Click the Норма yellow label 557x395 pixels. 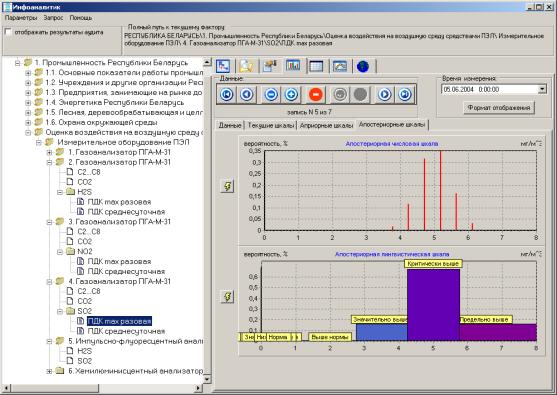pyautogui.click(x=278, y=337)
